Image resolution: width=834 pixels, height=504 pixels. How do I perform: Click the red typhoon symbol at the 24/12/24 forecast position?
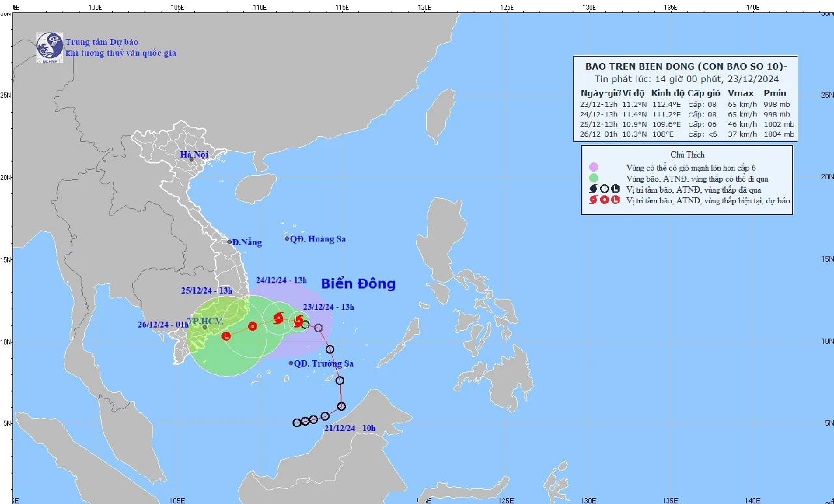[278, 318]
